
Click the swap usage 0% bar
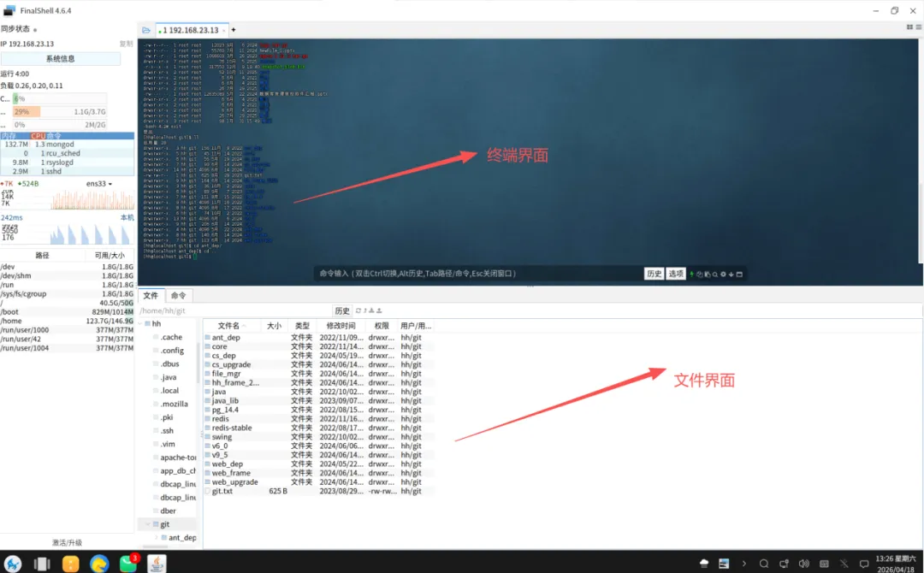[x=60, y=125]
